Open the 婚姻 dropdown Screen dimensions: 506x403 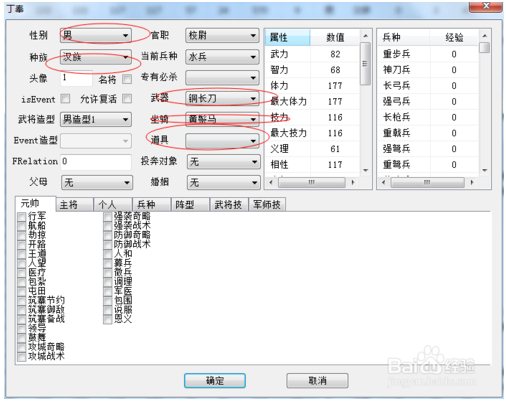[x=223, y=182]
